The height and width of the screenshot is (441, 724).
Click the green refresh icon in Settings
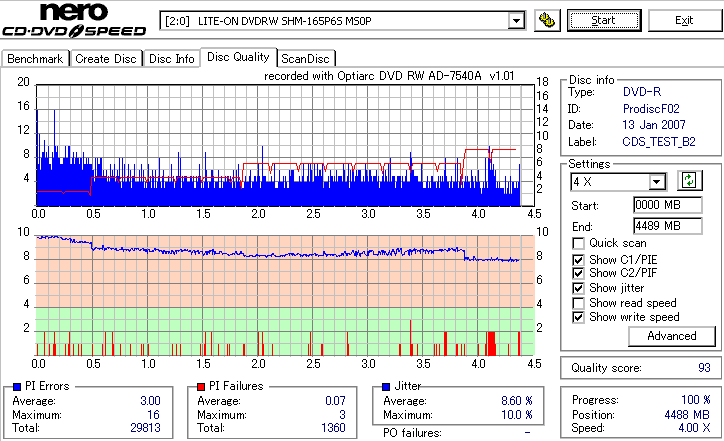coord(689,181)
